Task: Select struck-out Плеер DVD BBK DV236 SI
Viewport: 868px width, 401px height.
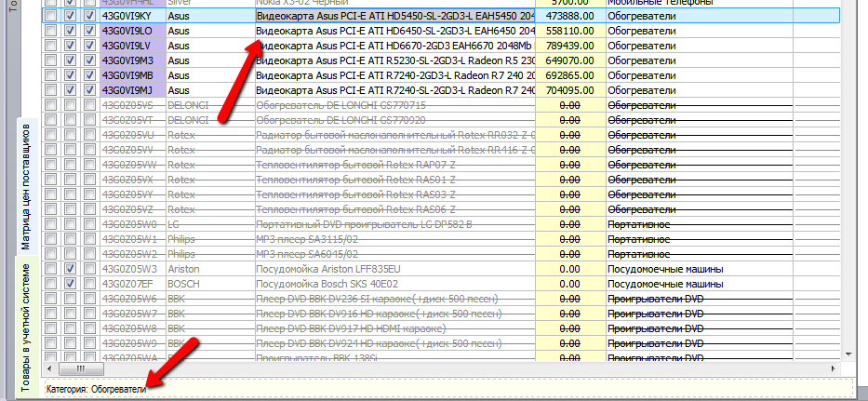Action: pyautogui.click(x=395, y=299)
